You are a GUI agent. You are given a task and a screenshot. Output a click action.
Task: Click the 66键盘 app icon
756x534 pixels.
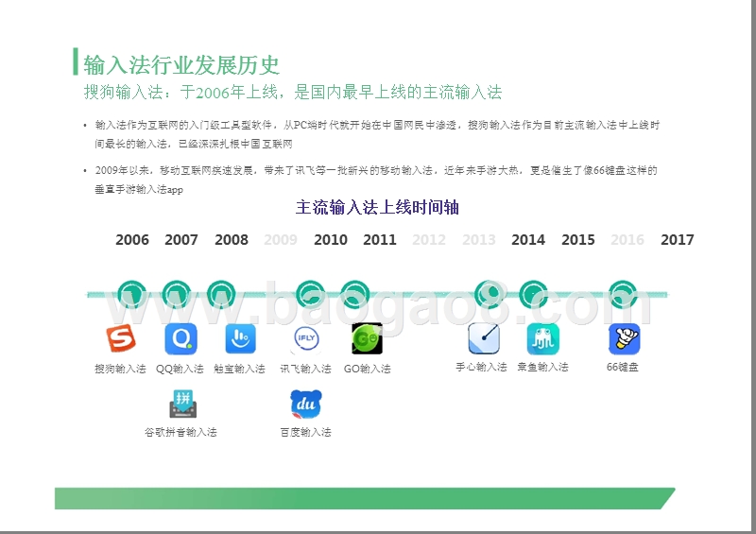coord(625,338)
